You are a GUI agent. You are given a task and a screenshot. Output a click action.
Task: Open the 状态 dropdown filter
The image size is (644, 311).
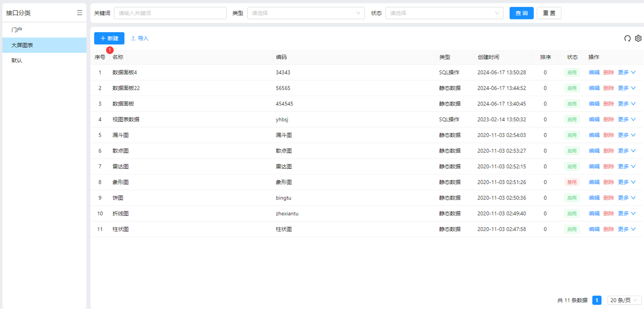(444, 13)
